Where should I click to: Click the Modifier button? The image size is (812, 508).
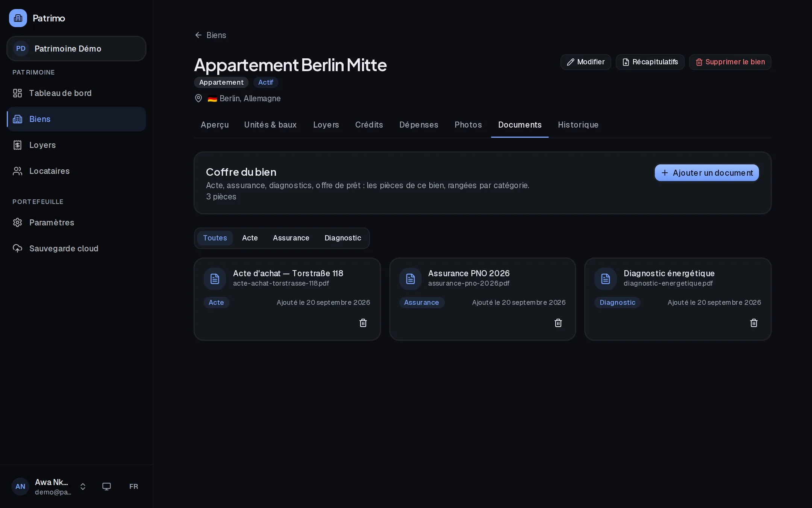click(x=586, y=62)
